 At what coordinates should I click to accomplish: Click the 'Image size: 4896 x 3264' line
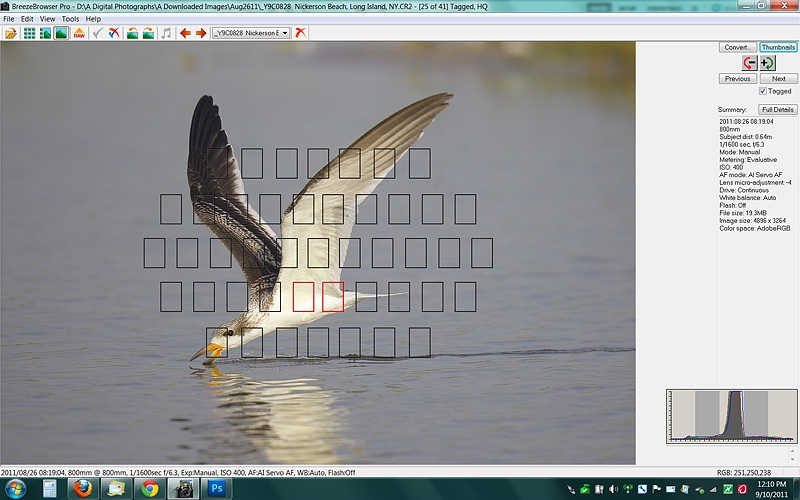(753, 221)
